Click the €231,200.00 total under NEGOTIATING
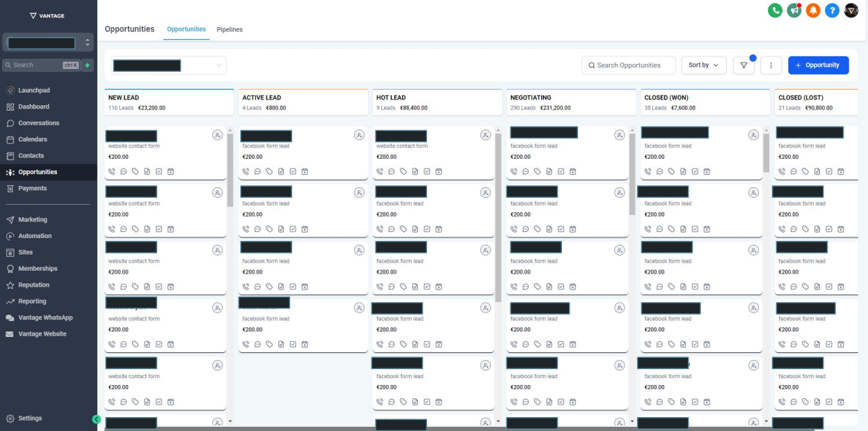The height and width of the screenshot is (431, 868). (555, 109)
